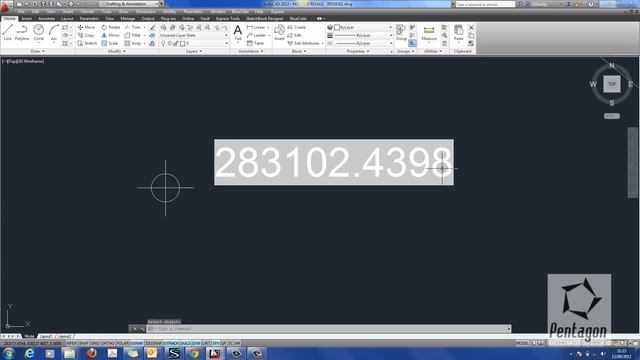Click the Copy tool
This screenshot has height=360, width=640.
[86, 36]
